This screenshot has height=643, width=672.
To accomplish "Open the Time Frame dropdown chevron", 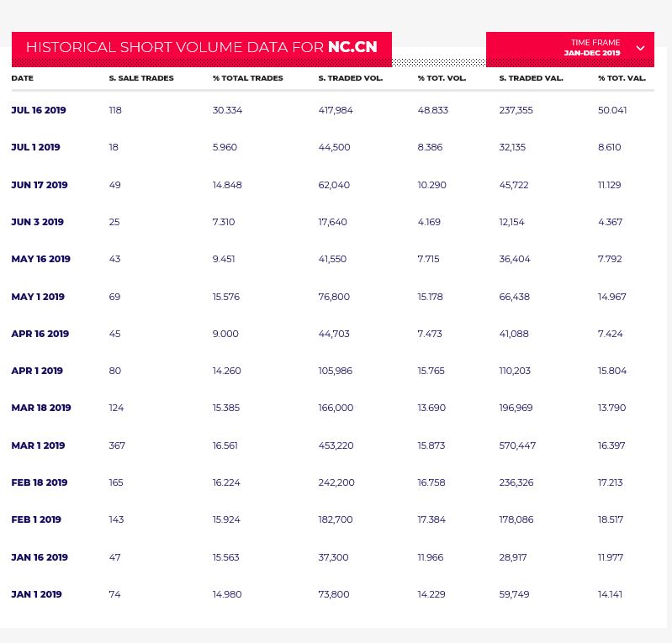I will pos(640,48).
